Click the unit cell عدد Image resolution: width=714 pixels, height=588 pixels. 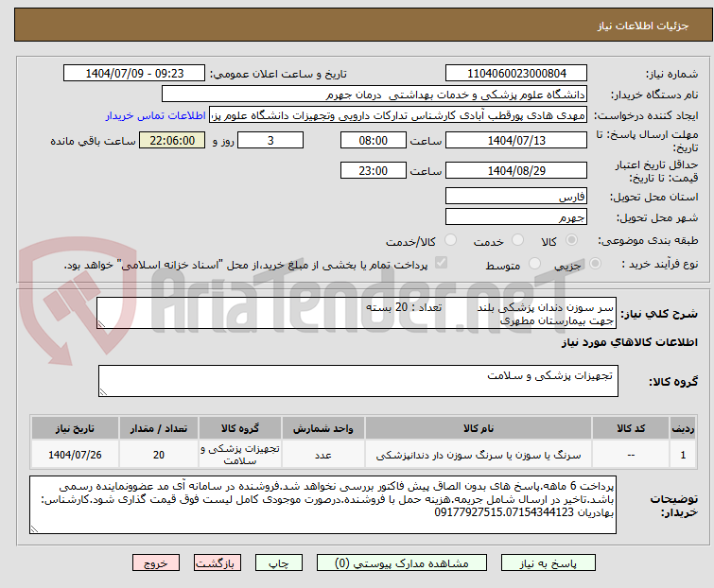point(323,454)
